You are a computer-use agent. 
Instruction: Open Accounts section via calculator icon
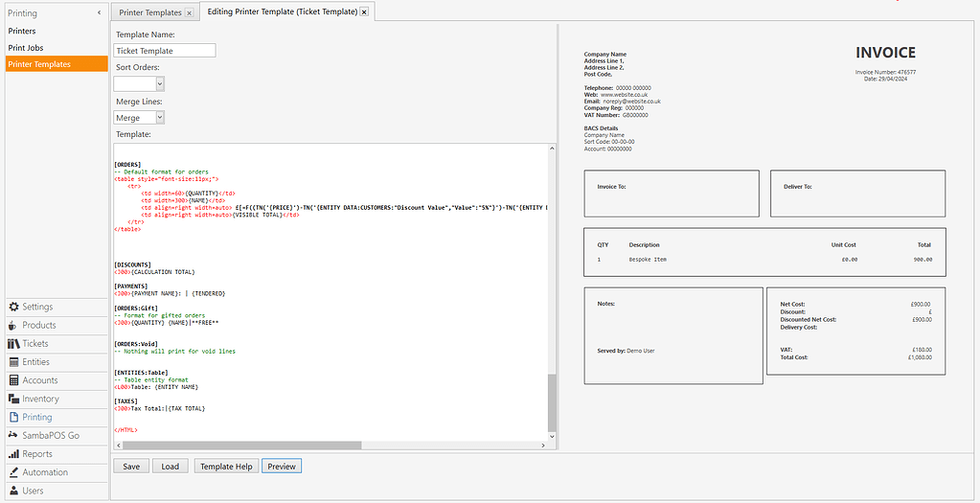click(x=13, y=380)
